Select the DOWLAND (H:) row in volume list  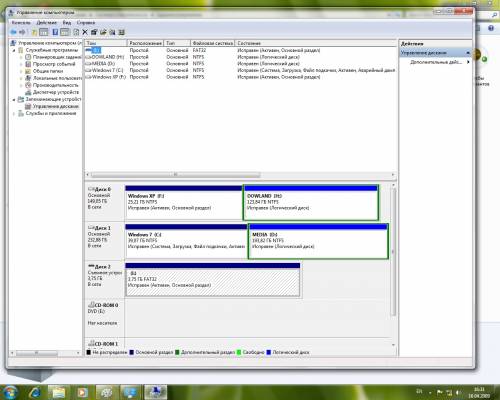coord(241,57)
